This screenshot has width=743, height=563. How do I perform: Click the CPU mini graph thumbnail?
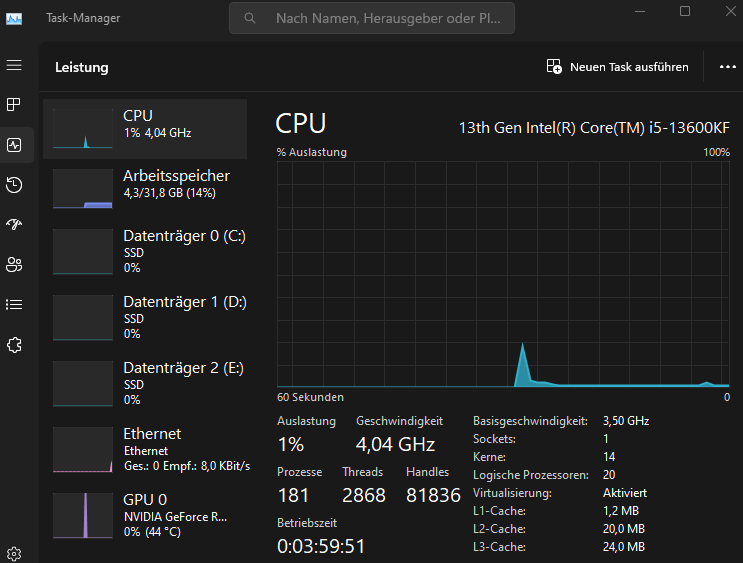(x=83, y=128)
